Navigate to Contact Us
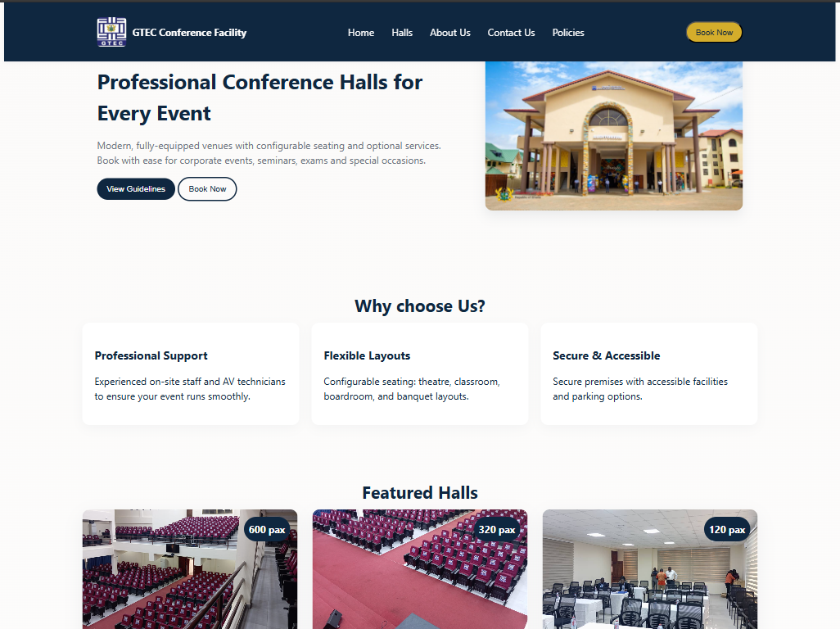 pos(511,33)
